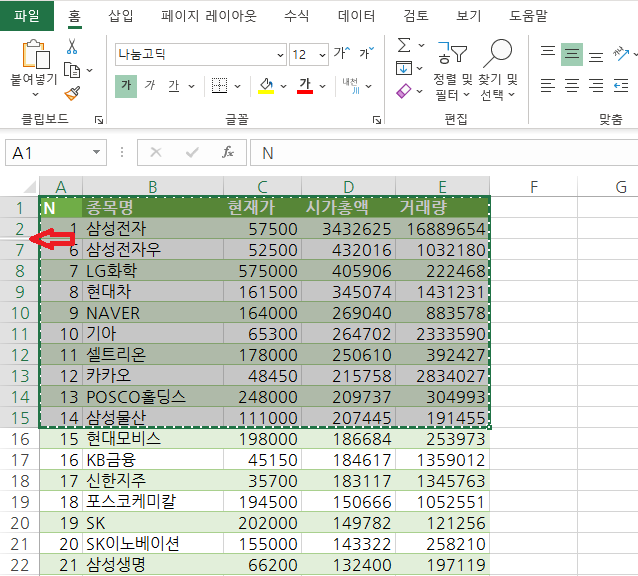Switch to the 수식 tab
The width and height of the screenshot is (638, 576).
point(297,16)
